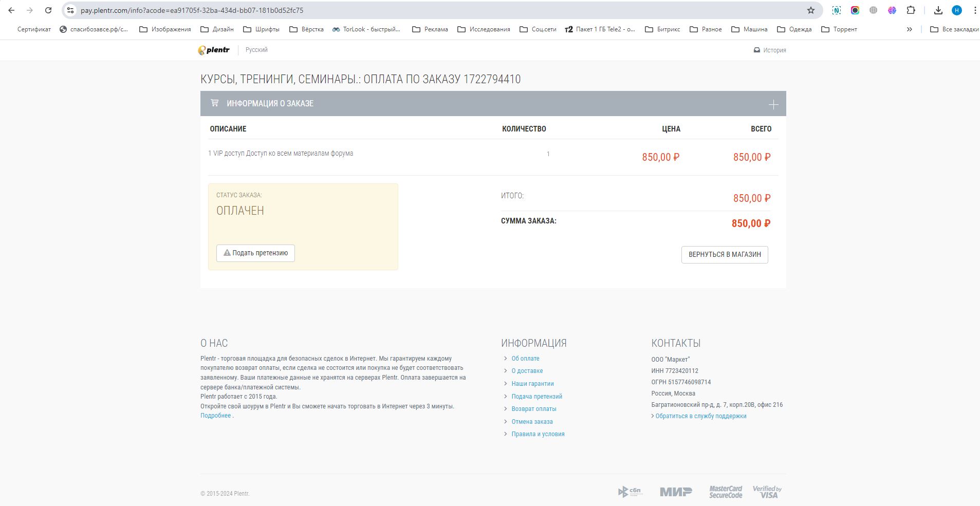Screen dimensions: 980x506
Task: Open site information icon in address bar
Action: (x=70, y=10)
